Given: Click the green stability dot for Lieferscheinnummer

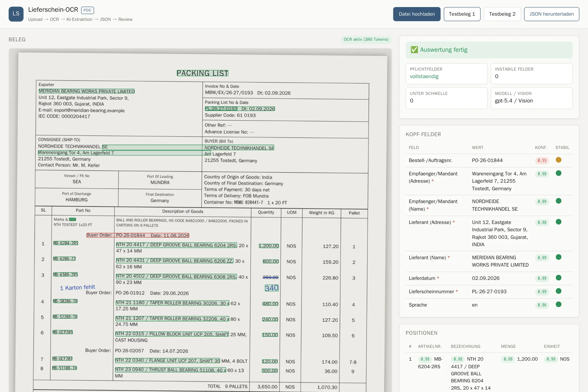Looking at the screenshot, I should pos(558,291).
